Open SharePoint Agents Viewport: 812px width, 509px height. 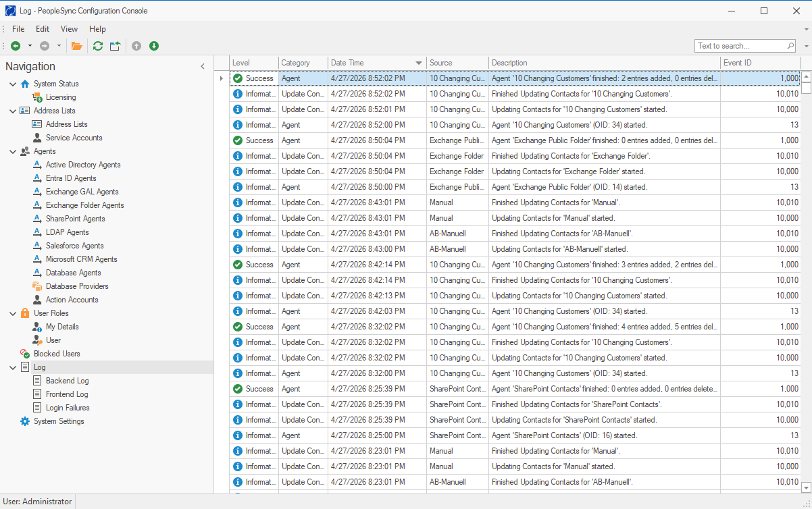[75, 219]
